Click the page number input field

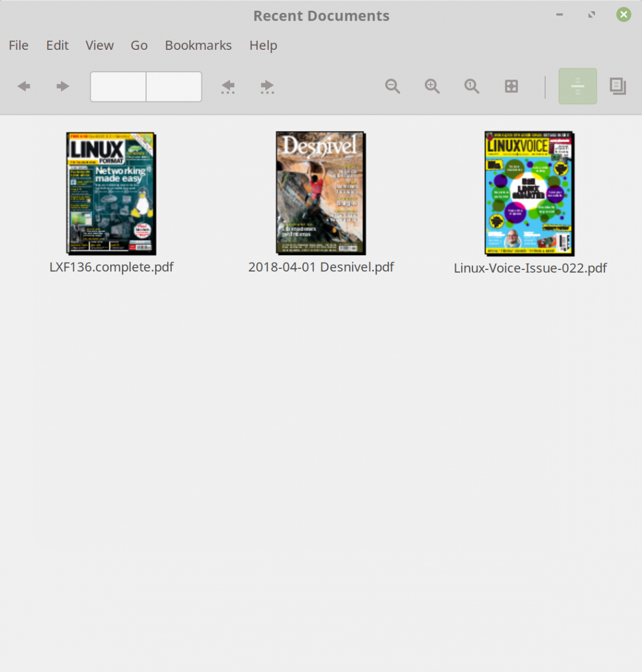tap(118, 86)
